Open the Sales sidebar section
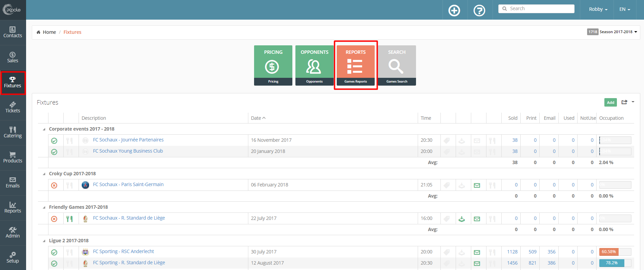This screenshot has height=270, width=644. point(13,58)
